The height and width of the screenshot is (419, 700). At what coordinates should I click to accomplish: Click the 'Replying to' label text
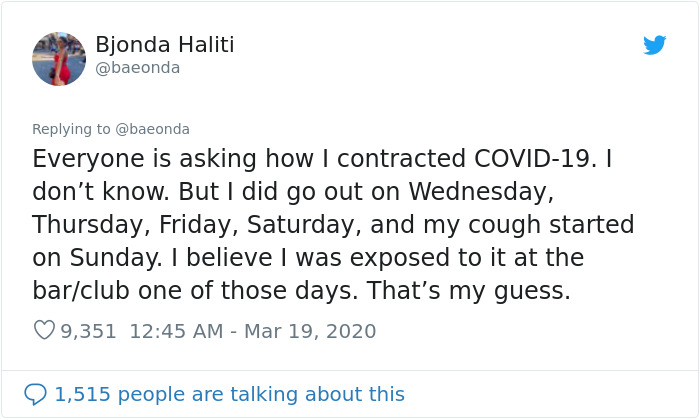click(x=71, y=129)
